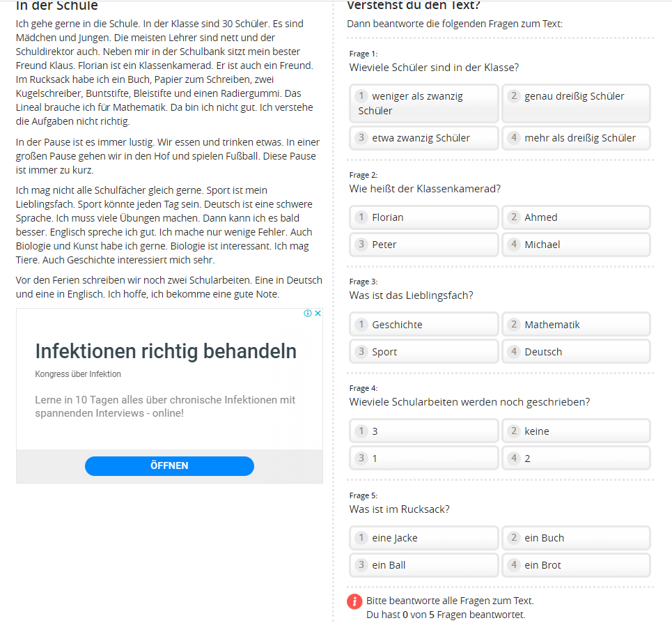
Task: Select answer "2" for Schularbeiten question
Action: 576,459
